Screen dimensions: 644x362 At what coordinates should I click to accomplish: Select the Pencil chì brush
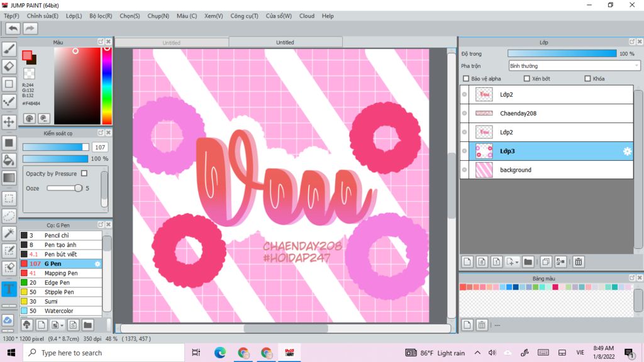[61, 235]
